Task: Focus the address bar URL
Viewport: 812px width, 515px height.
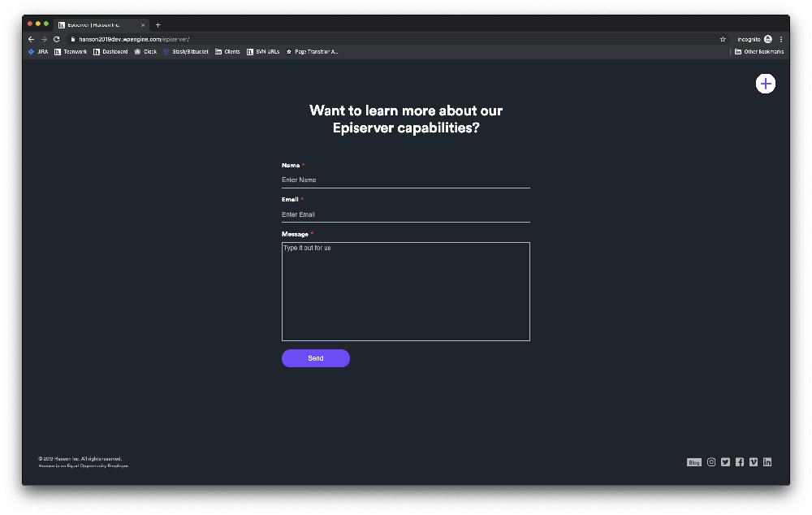Action: click(134, 39)
